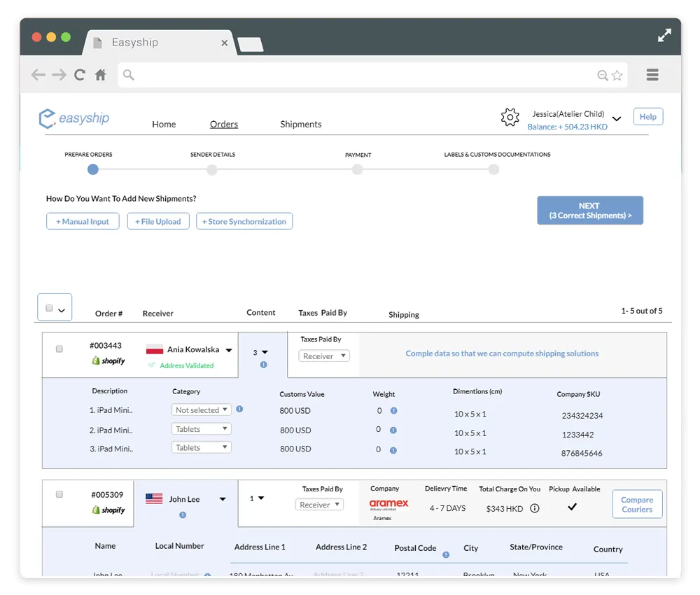
Task: Click weight info icon for item 2. iPad Mini
Action: pyautogui.click(x=393, y=430)
